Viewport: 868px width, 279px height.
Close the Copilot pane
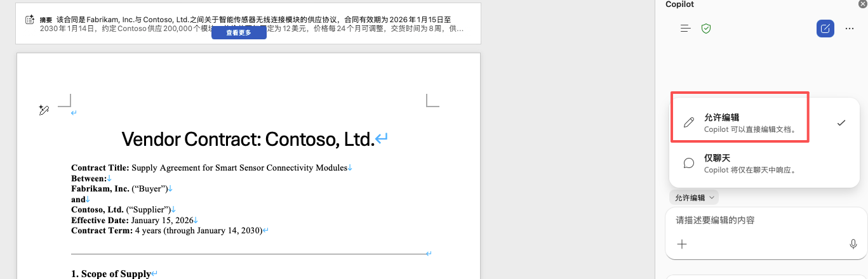(x=862, y=4)
